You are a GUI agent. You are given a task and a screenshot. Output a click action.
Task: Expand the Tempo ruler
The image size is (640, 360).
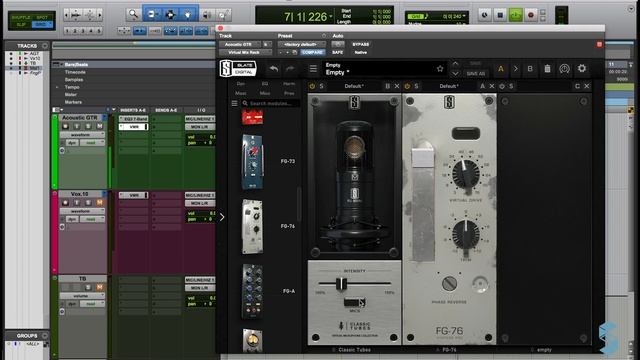57,87
